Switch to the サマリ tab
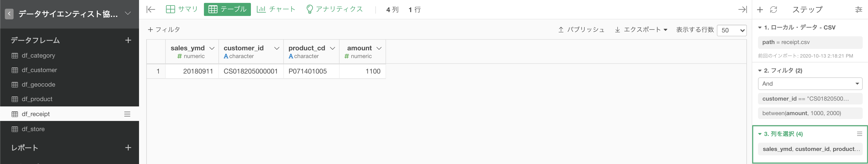 [182, 9]
